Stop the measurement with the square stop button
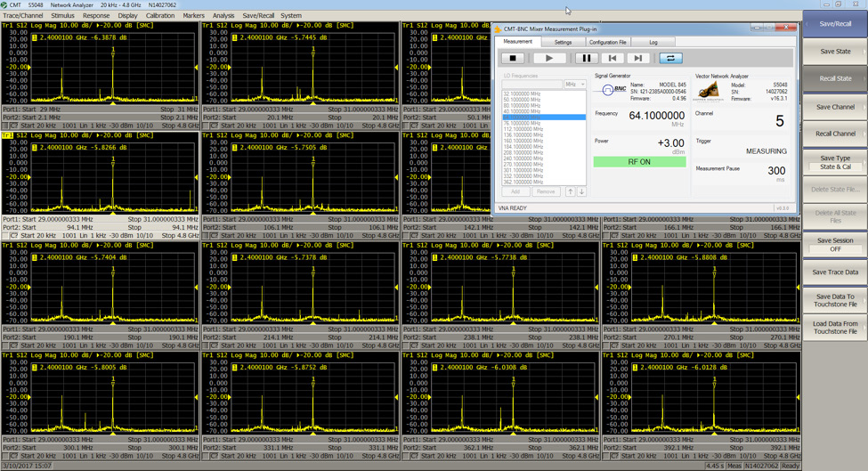 [x=513, y=58]
